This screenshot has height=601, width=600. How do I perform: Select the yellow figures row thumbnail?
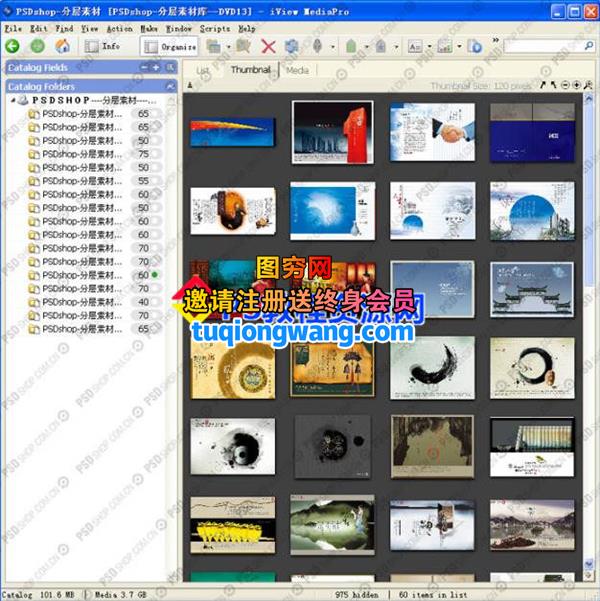pyautogui.click(x=233, y=525)
